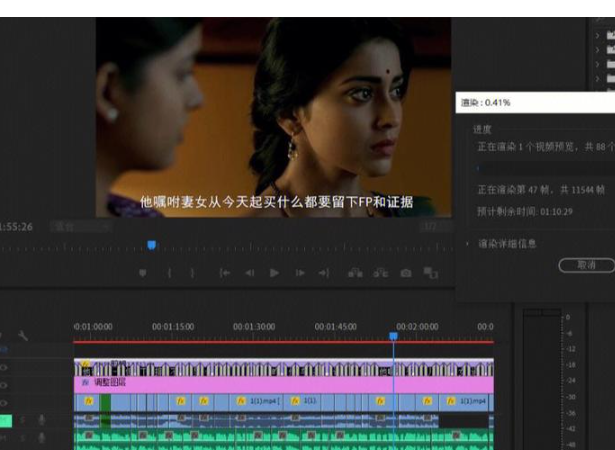This screenshot has height=450, width=615.
Task: Toggle eye visibility for the top video track
Action: click(3, 367)
